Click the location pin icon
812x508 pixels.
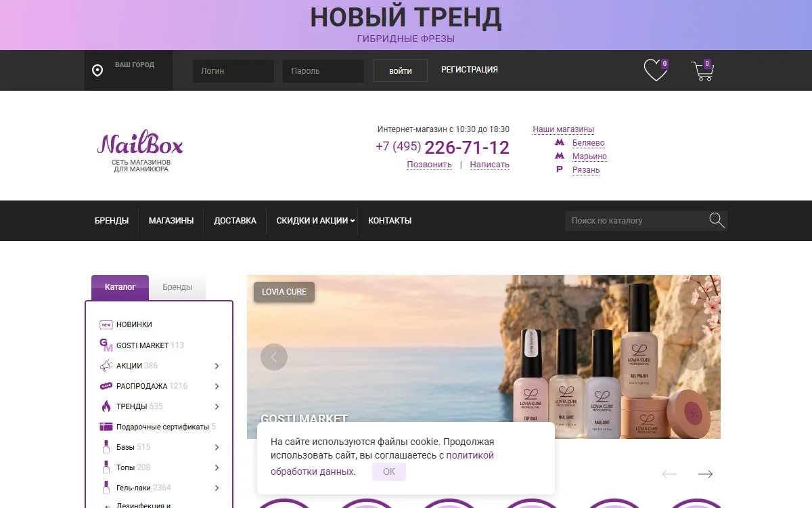(97, 70)
